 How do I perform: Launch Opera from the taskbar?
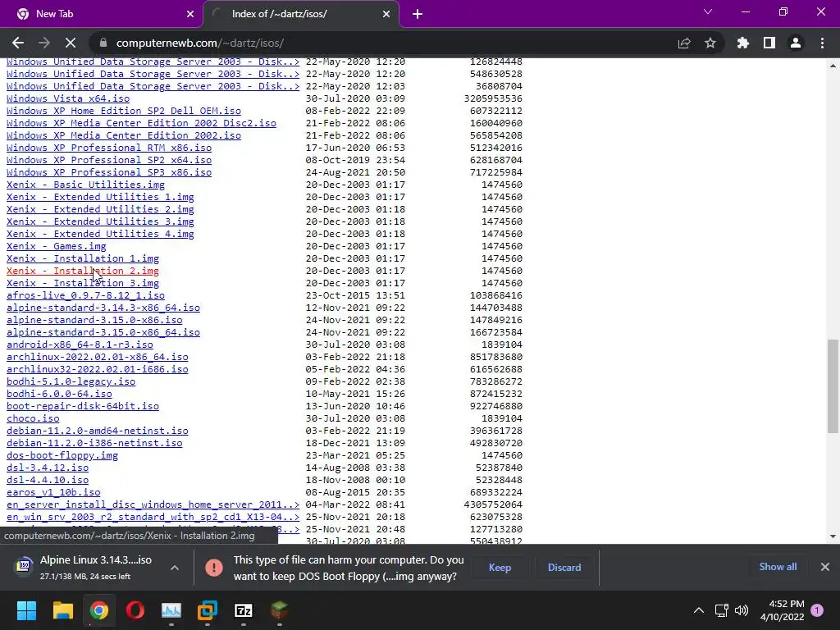click(x=135, y=610)
